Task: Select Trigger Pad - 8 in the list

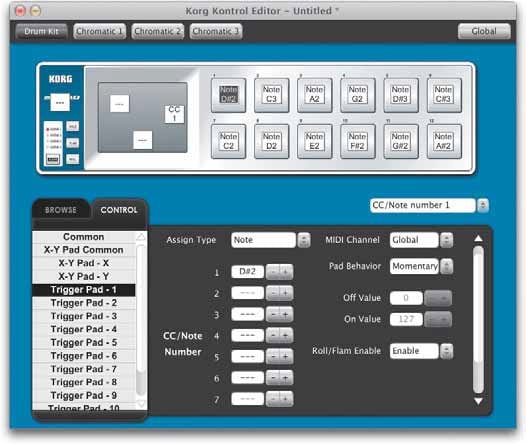Action: pos(84,382)
